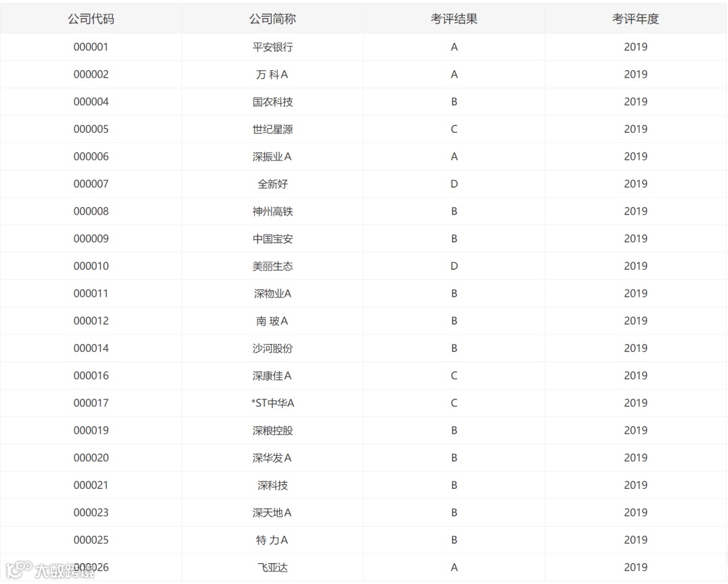Select the 深粮控股 cell
This screenshot has width=728, height=584.
coord(272,431)
